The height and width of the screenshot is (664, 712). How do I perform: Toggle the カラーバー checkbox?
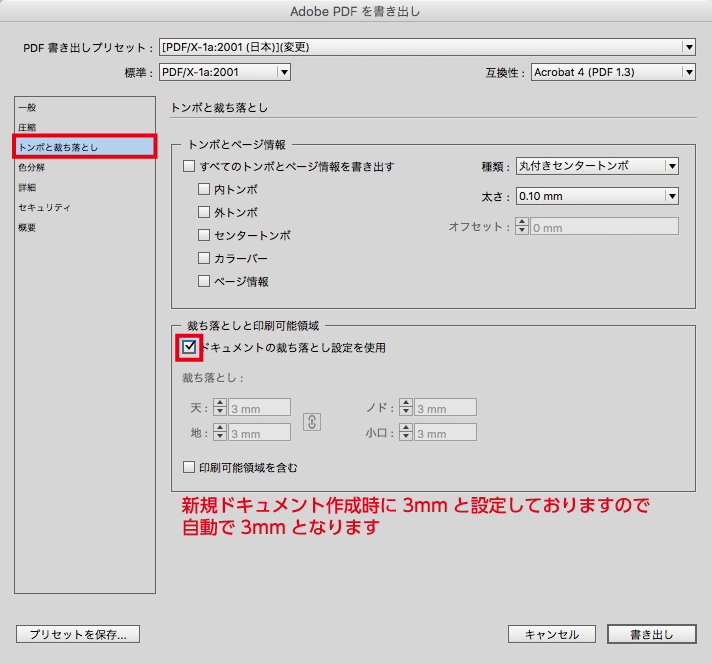click(x=205, y=259)
